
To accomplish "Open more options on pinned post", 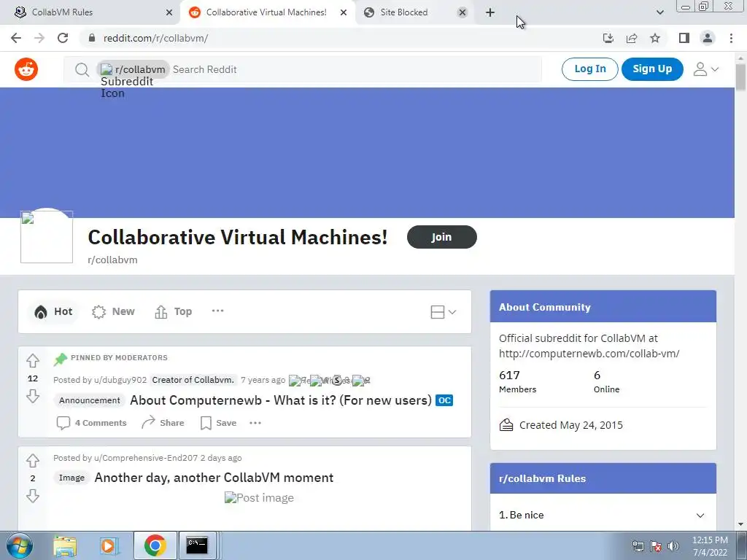I will 255,423.
